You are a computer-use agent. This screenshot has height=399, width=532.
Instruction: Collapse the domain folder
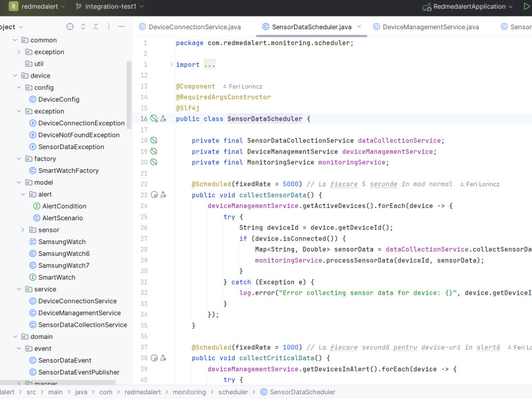click(15, 337)
